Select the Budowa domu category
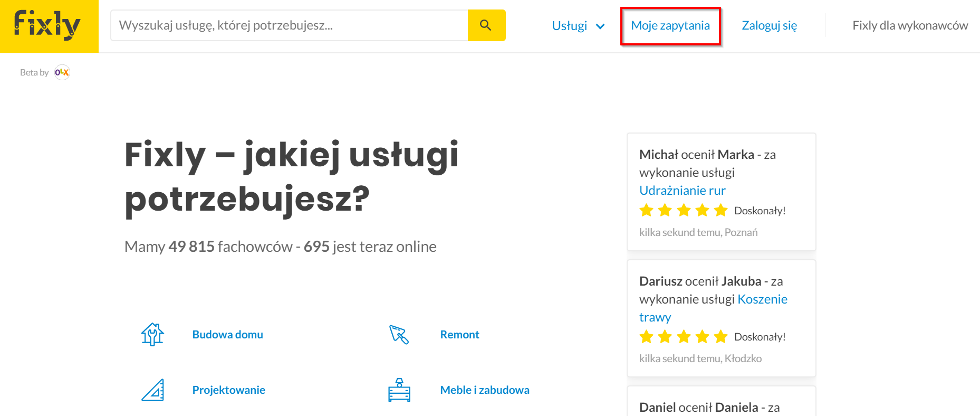Screen dimensions: 980x416 coord(227,335)
